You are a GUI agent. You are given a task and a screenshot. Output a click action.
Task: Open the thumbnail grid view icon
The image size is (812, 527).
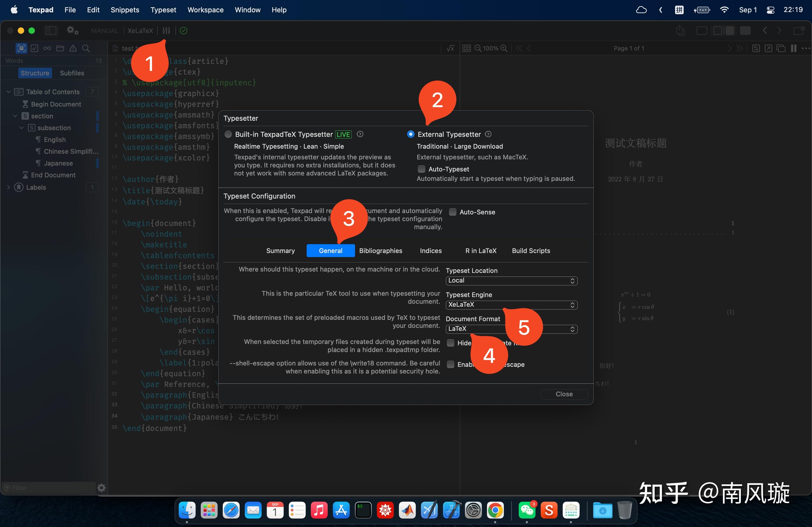[x=466, y=48]
